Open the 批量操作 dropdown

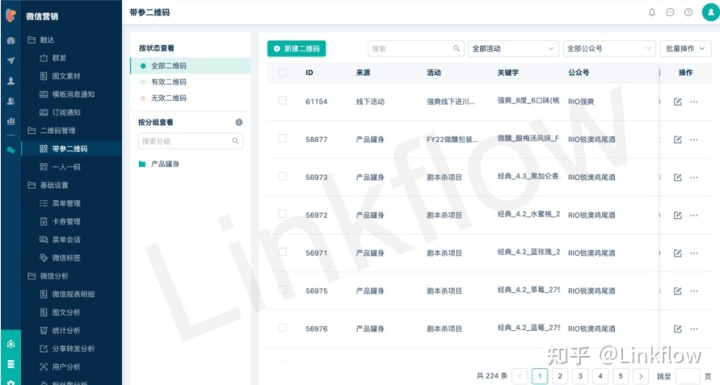(685, 49)
